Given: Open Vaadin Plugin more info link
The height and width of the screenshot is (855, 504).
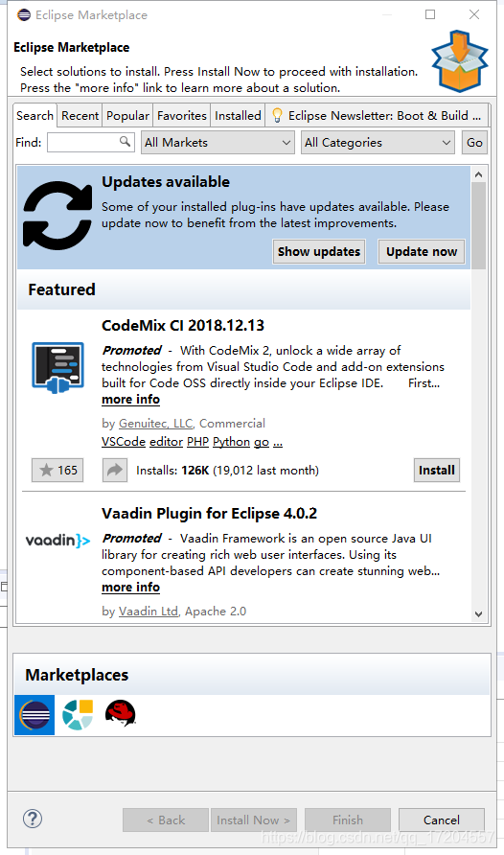Looking at the screenshot, I should (x=130, y=588).
